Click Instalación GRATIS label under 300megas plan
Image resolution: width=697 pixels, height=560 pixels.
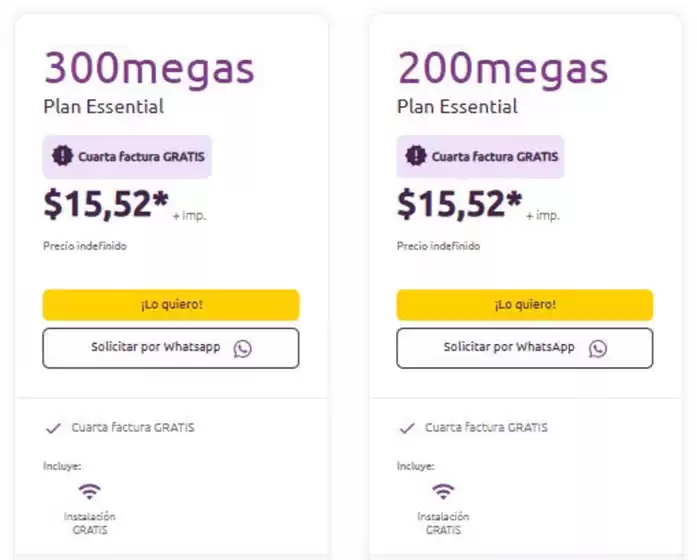pyautogui.click(x=90, y=523)
